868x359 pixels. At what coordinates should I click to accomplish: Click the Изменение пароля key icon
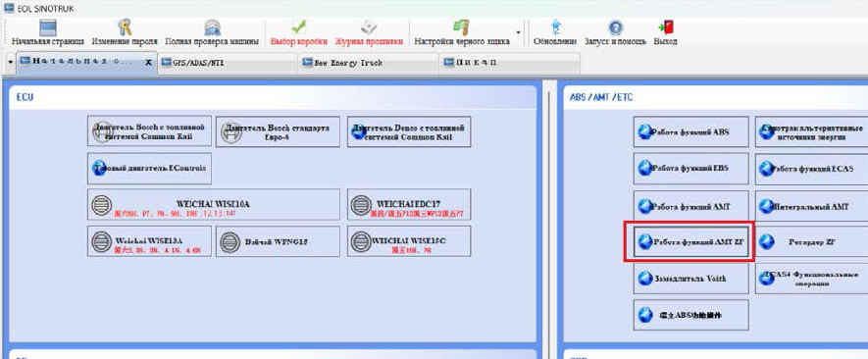125,27
